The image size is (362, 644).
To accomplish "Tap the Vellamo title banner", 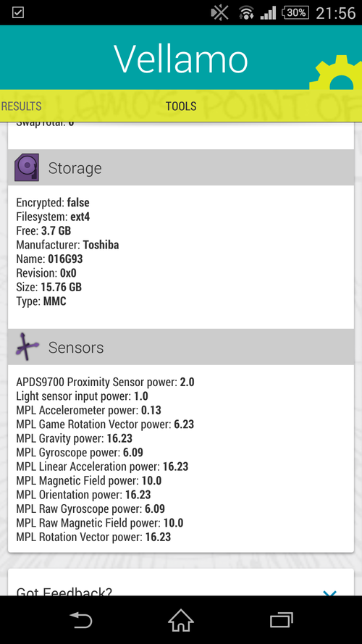I will coord(181,58).
